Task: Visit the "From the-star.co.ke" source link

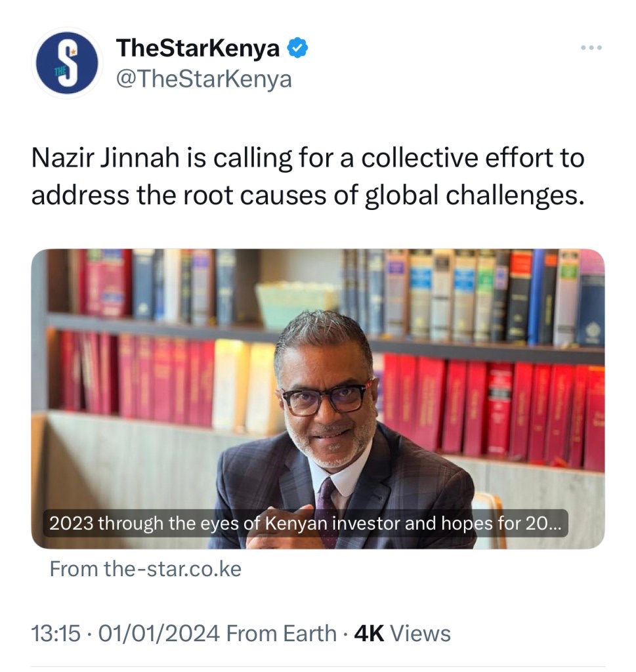Action: 146,569
